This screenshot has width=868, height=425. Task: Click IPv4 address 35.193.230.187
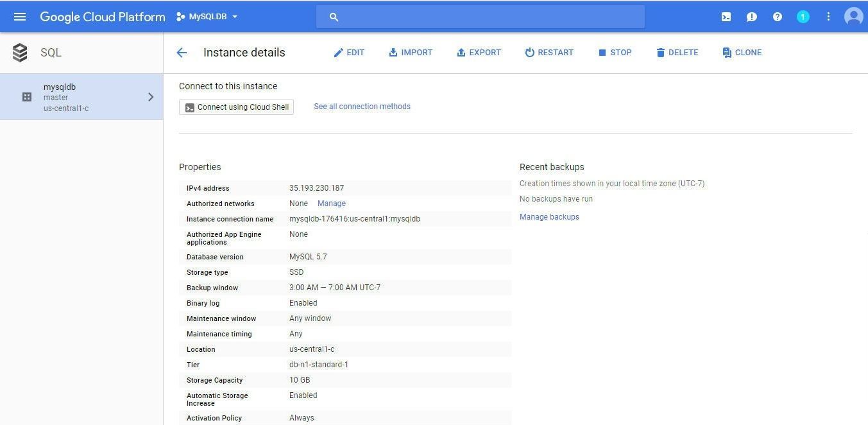pos(316,188)
